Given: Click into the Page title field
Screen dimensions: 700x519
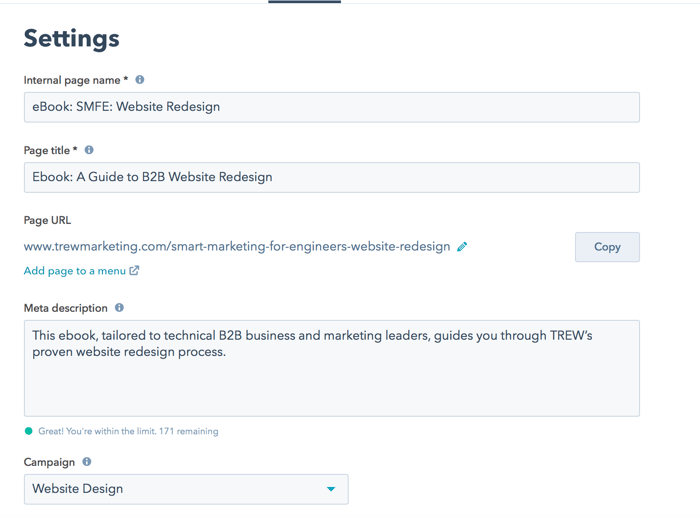Looking at the screenshot, I should pyautogui.click(x=332, y=178).
